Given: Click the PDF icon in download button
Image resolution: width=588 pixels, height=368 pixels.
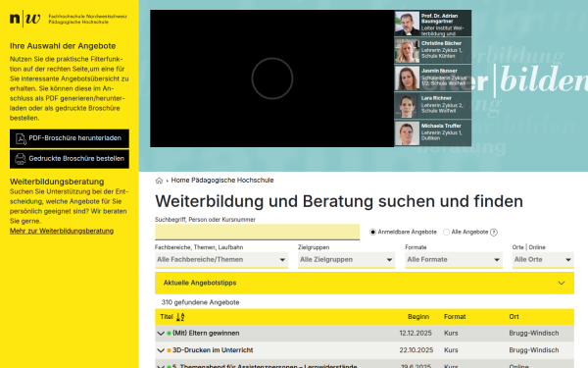Looking at the screenshot, I should pos(21,138).
